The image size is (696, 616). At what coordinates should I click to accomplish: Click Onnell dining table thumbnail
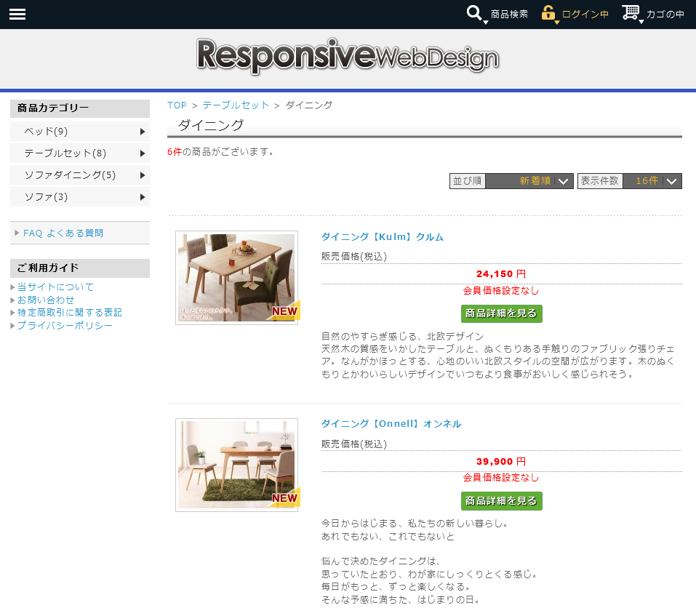(236, 465)
